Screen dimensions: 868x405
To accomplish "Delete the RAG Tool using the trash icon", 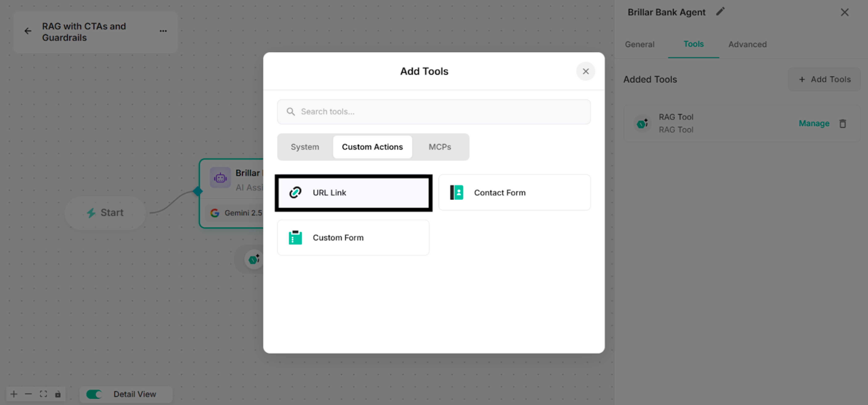I will [x=843, y=123].
